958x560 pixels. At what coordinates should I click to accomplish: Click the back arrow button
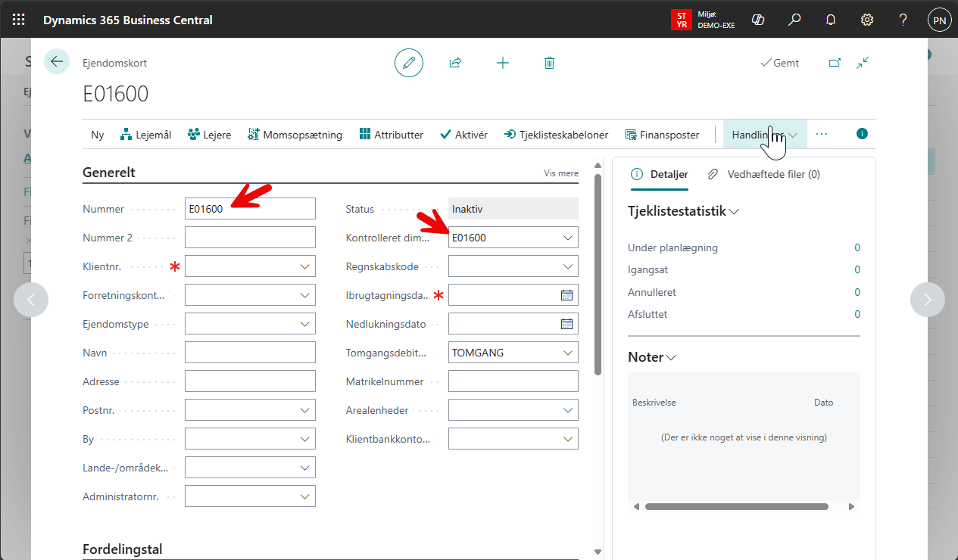57,61
